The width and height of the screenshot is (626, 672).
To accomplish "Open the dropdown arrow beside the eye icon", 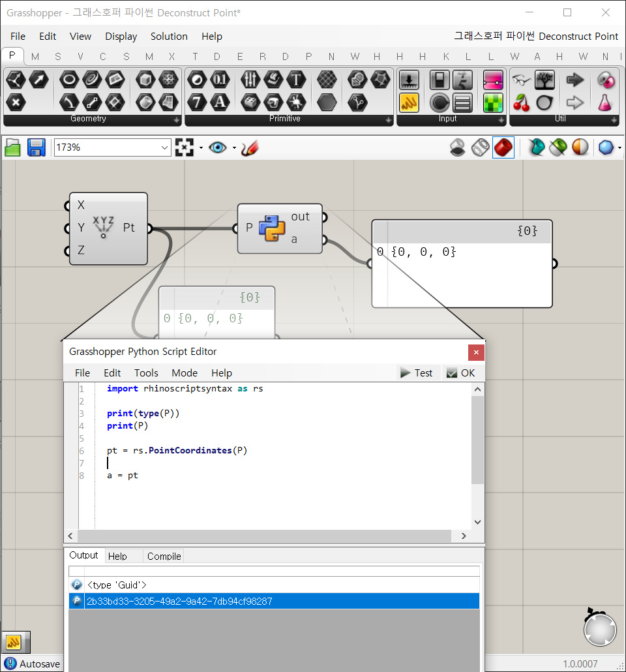I will (x=234, y=148).
